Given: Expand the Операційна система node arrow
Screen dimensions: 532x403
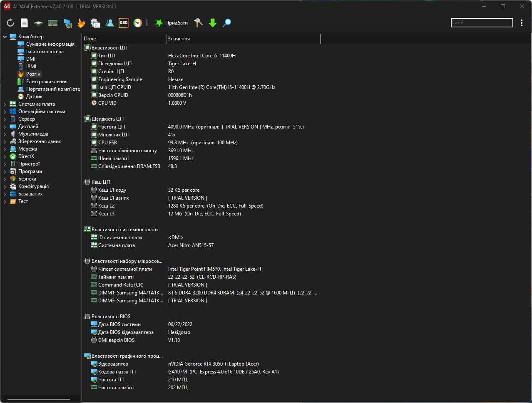Looking at the screenshot, I should click(x=5, y=111).
